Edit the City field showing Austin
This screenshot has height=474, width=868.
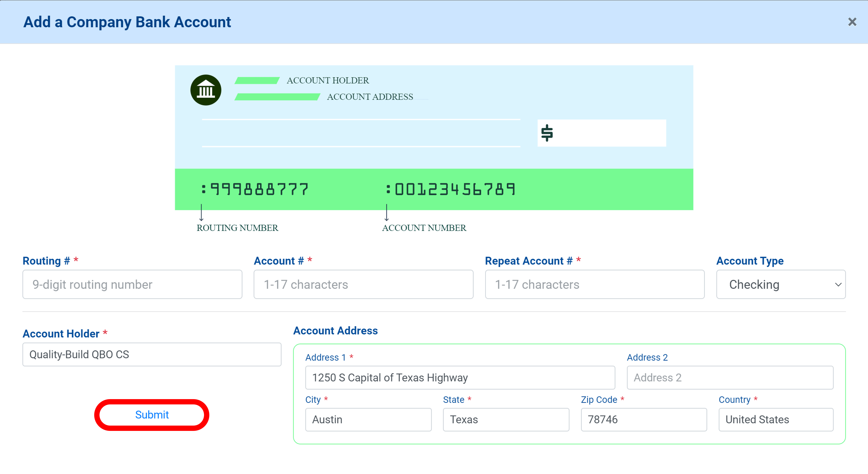coord(368,419)
